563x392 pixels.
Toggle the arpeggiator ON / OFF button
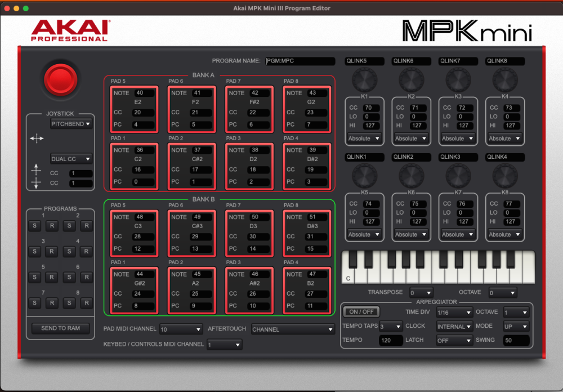pyautogui.click(x=361, y=311)
